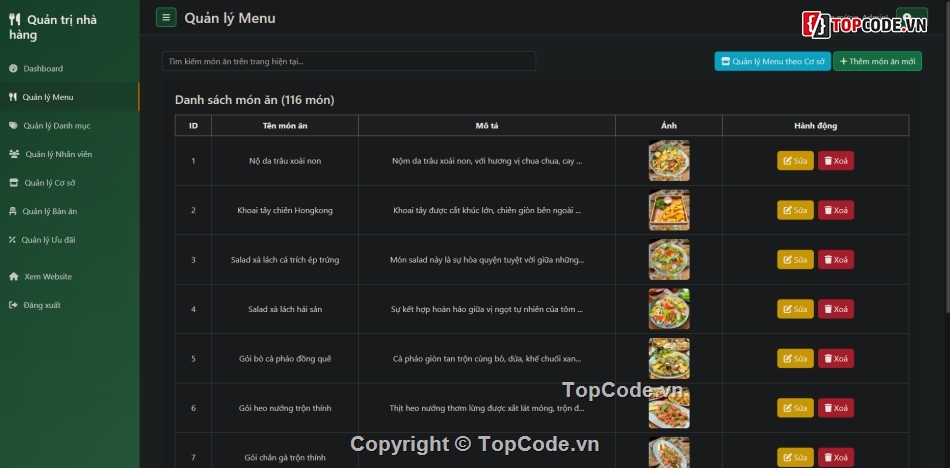Click Quản lý Menu theo Cơ sở button
The image size is (950, 468).
[772, 61]
